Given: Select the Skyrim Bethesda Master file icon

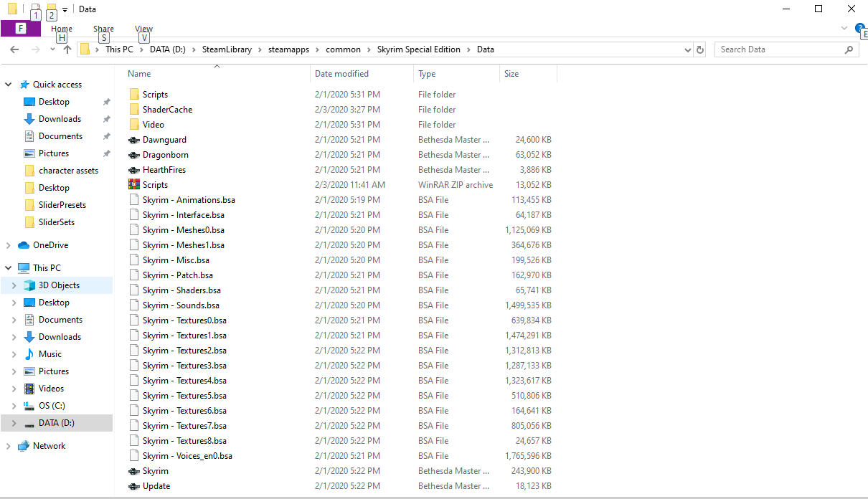Looking at the screenshot, I should coord(134,471).
